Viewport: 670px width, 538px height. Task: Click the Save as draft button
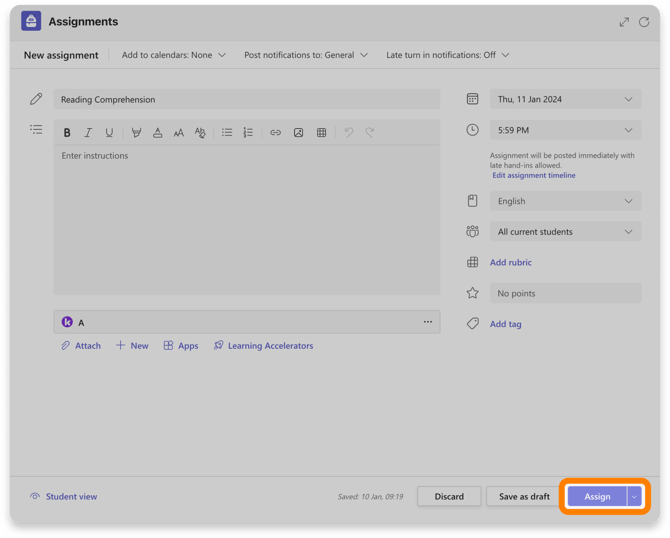pos(524,497)
